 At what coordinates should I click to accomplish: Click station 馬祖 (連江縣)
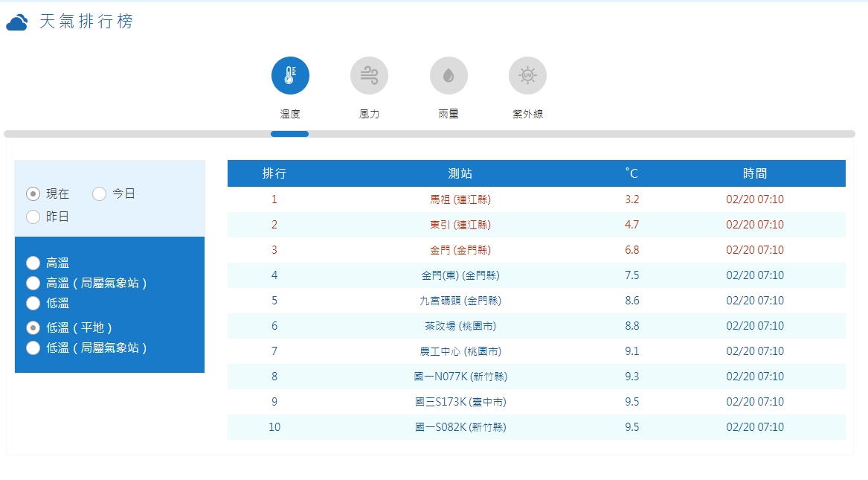click(460, 199)
